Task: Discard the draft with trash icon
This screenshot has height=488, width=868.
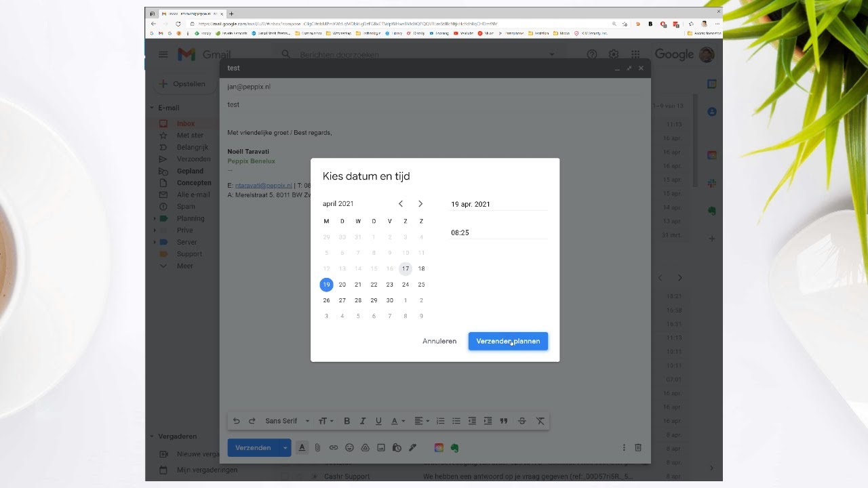Action: (638, 447)
